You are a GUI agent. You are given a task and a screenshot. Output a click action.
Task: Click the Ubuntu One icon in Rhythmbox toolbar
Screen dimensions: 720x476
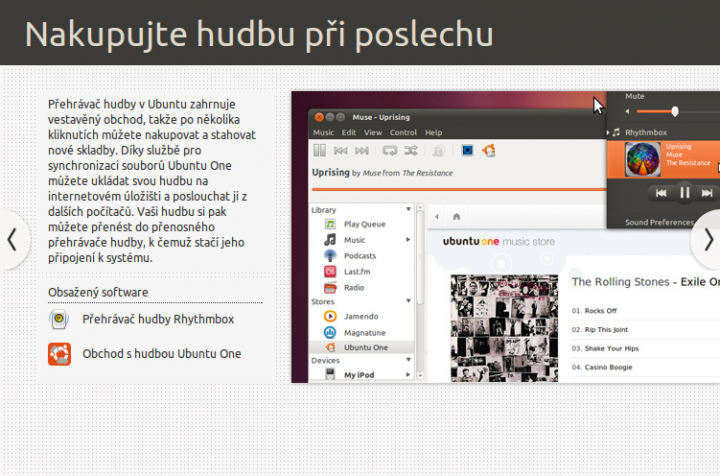click(x=489, y=150)
